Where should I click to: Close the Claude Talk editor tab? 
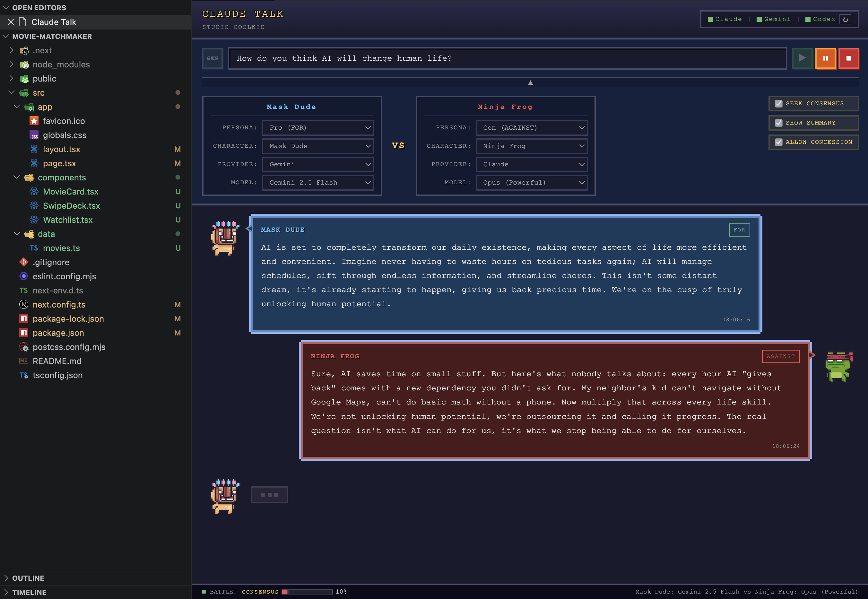tap(11, 22)
